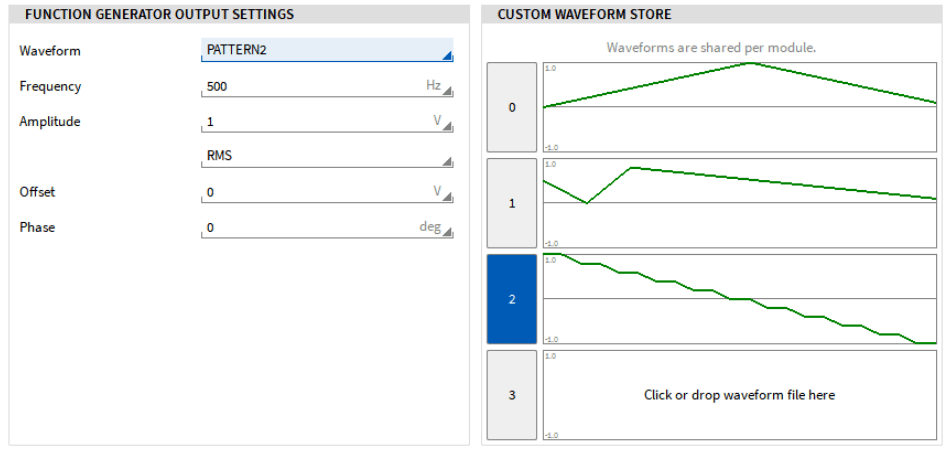This screenshot has height=452, width=944.
Task: Open the V unit selector for Amplitude
Action: (442, 122)
